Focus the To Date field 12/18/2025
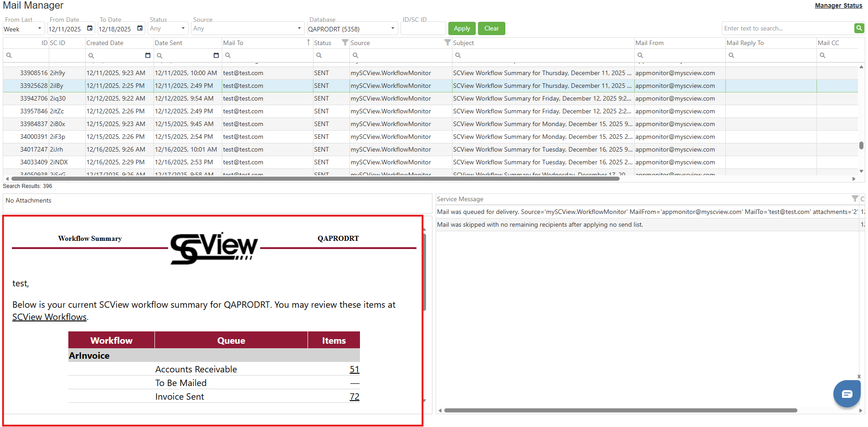 tap(116, 29)
